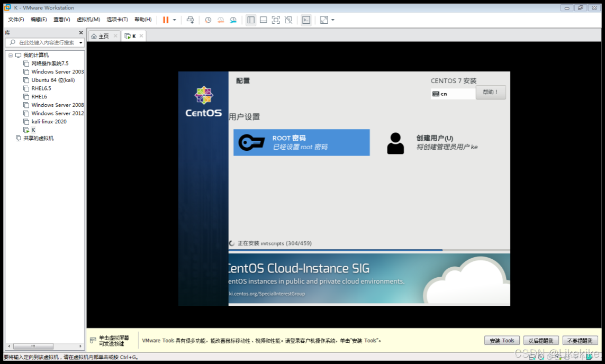The image size is (605, 364).
Task: Open the snapshot manager icon
Action: (x=233, y=20)
